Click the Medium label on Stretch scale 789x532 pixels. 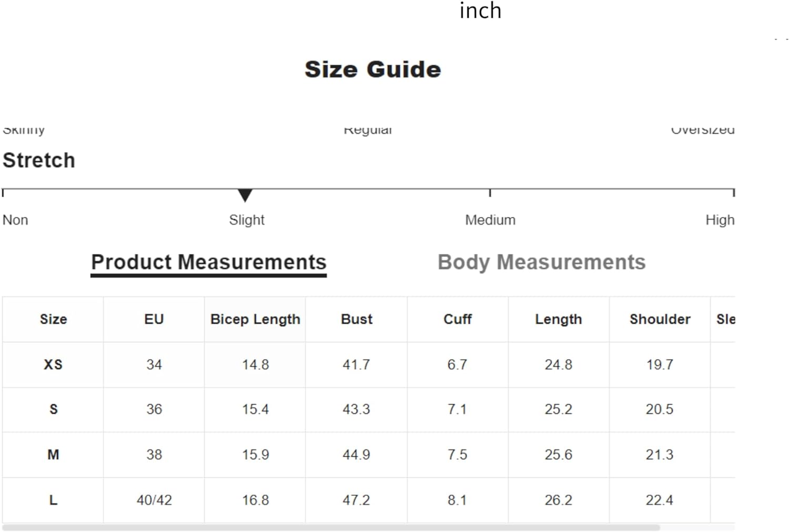tap(490, 220)
